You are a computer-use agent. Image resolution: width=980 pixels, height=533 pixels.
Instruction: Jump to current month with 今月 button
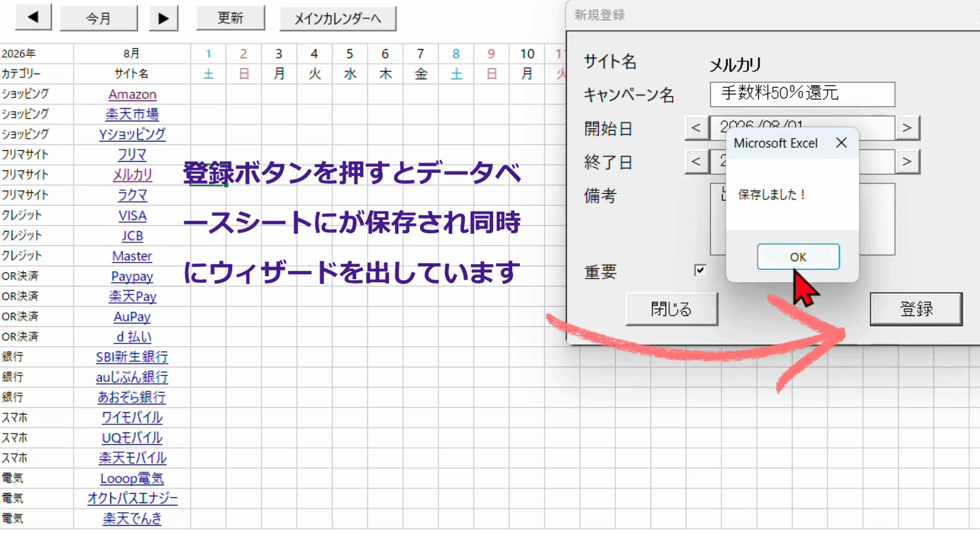point(98,18)
